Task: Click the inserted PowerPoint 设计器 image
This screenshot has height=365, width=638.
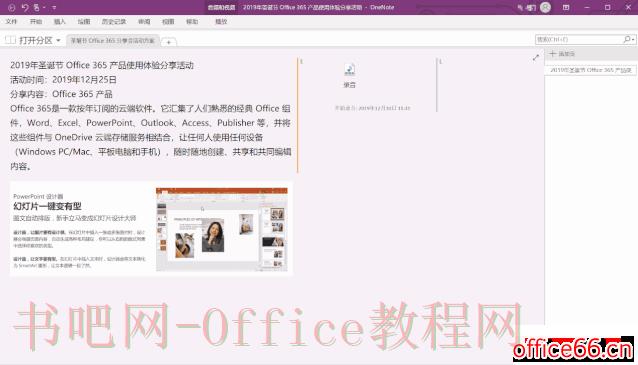Action: click(x=151, y=229)
